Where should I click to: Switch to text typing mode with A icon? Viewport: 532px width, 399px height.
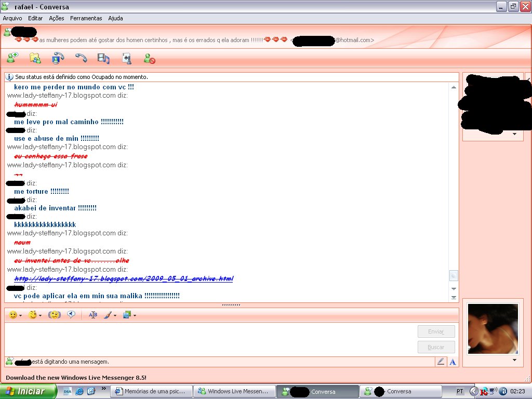click(453, 362)
